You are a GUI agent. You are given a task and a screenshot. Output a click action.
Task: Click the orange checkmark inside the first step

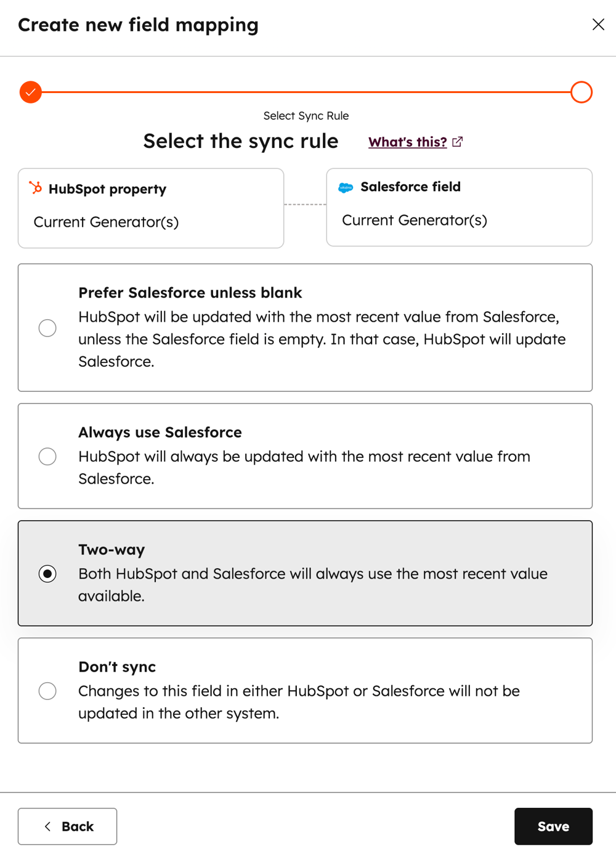coord(30,92)
